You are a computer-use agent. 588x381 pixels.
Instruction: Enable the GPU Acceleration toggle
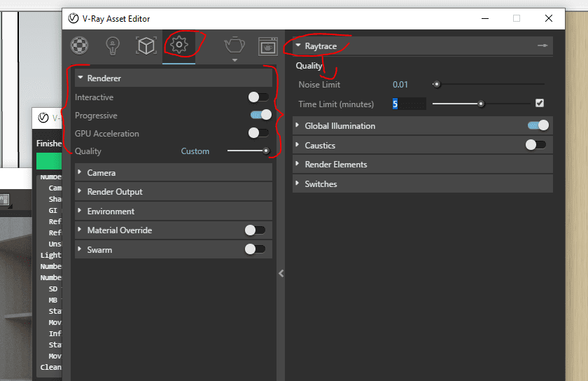pos(258,133)
